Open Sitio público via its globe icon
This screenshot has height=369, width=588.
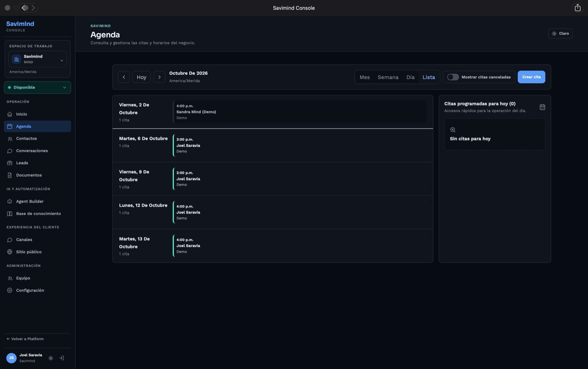click(10, 252)
